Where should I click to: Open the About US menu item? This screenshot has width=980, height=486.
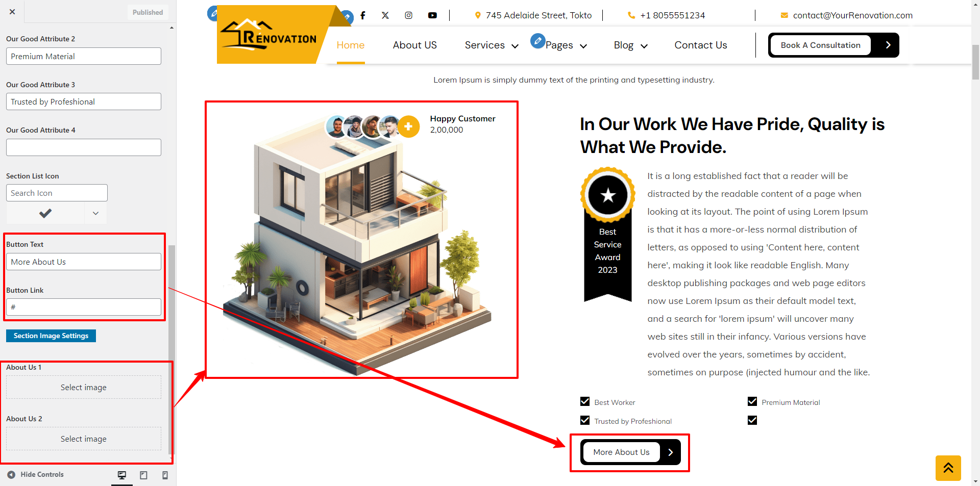coord(415,45)
